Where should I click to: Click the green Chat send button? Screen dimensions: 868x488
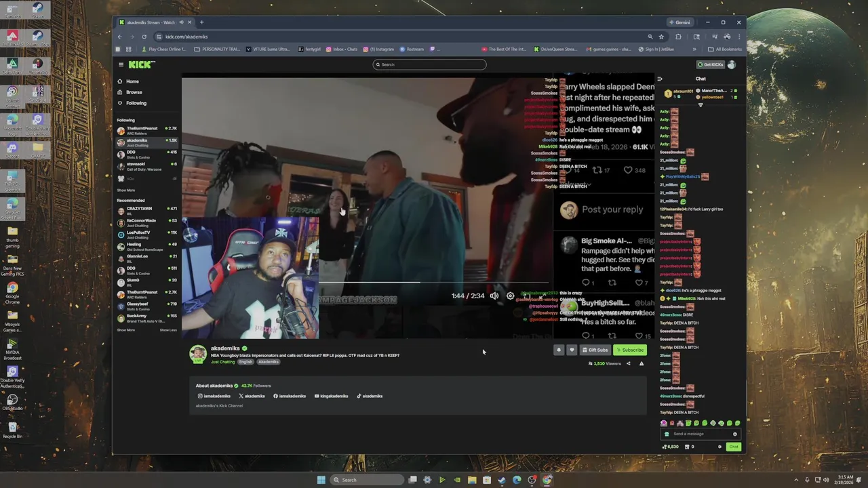(733, 447)
